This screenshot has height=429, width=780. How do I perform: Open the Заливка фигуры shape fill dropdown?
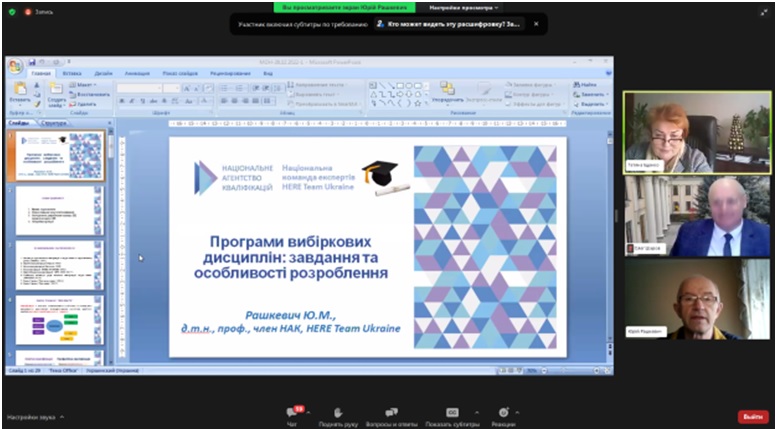531,85
